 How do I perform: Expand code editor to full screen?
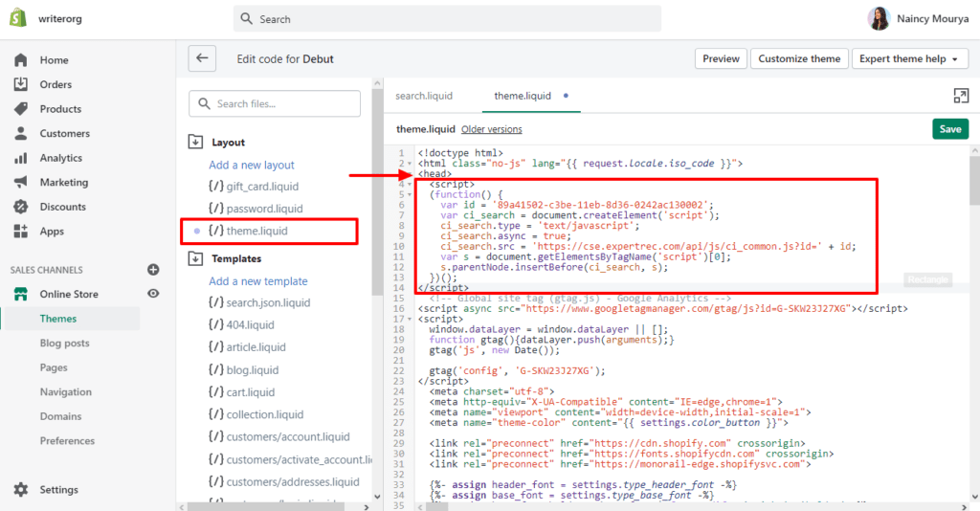tap(961, 96)
